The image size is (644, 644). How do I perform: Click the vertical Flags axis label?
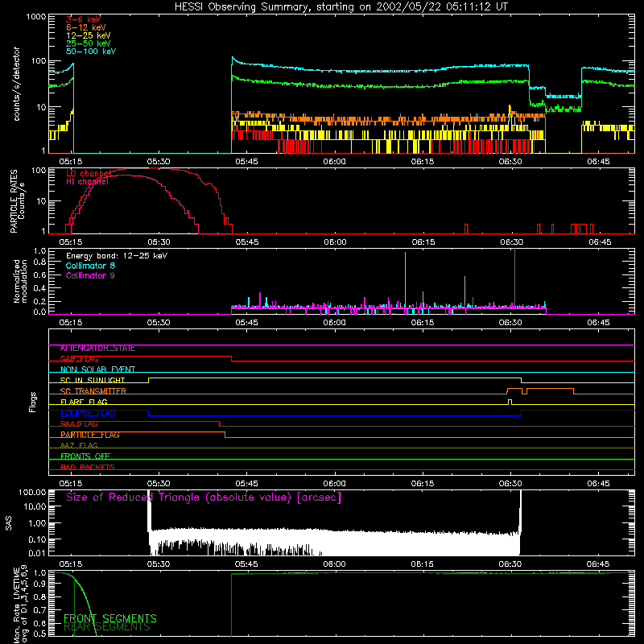coord(33,402)
